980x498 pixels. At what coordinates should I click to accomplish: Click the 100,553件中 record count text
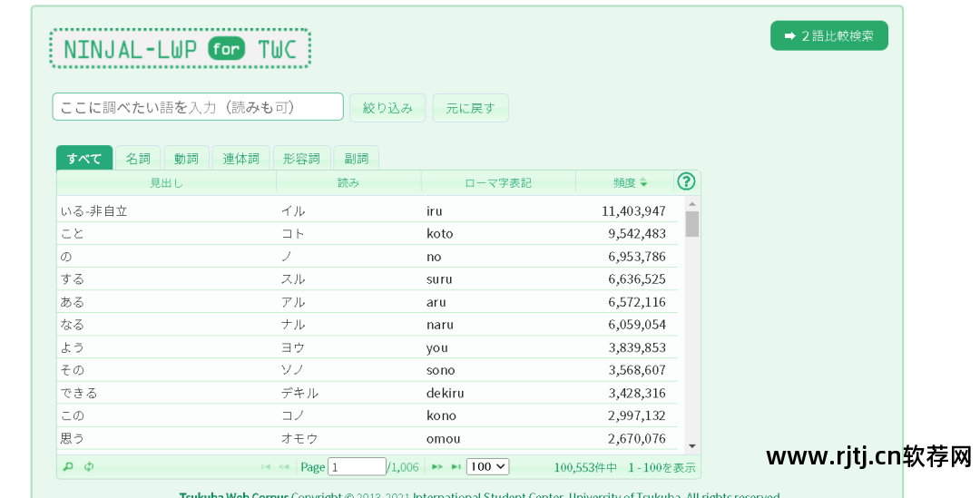click(585, 467)
